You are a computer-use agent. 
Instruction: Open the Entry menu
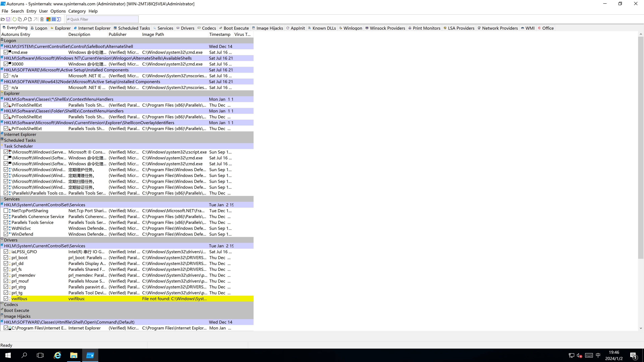(x=31, y=11)
